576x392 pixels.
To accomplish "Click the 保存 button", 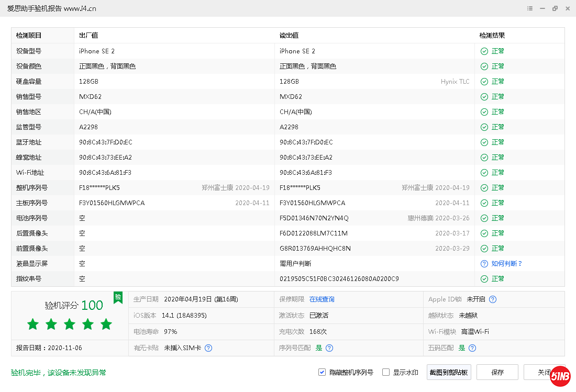I will 497,372.
